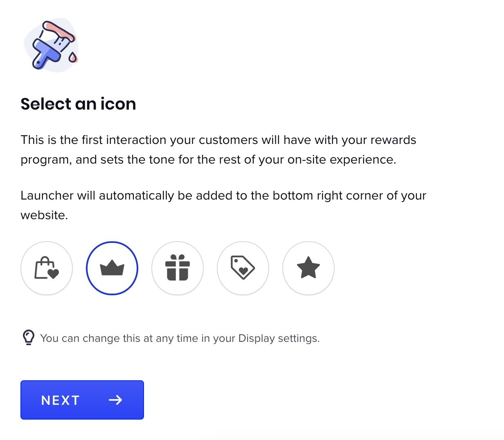Choose the star launcher icon
Viewport: 504px width, 440px height.
point(308,268)
